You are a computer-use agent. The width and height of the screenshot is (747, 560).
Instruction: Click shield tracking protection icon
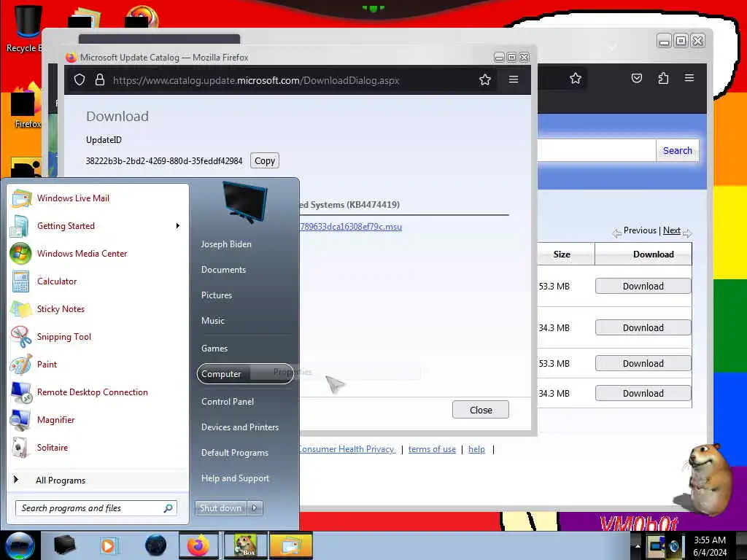(80, 79)
